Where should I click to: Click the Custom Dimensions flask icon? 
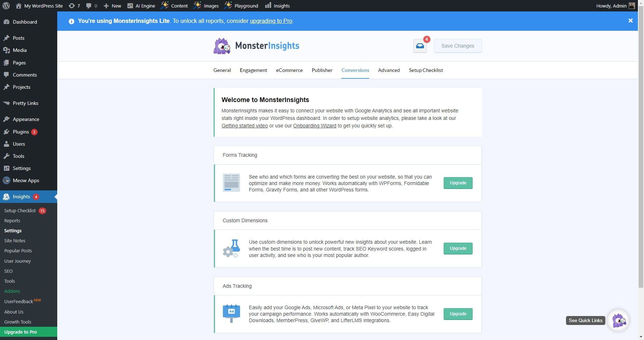pos(231,248)
